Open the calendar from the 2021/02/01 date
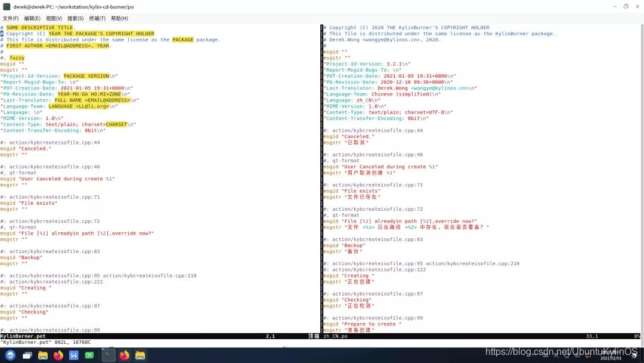The image size is (644, 363). click(x=611, y=358)
